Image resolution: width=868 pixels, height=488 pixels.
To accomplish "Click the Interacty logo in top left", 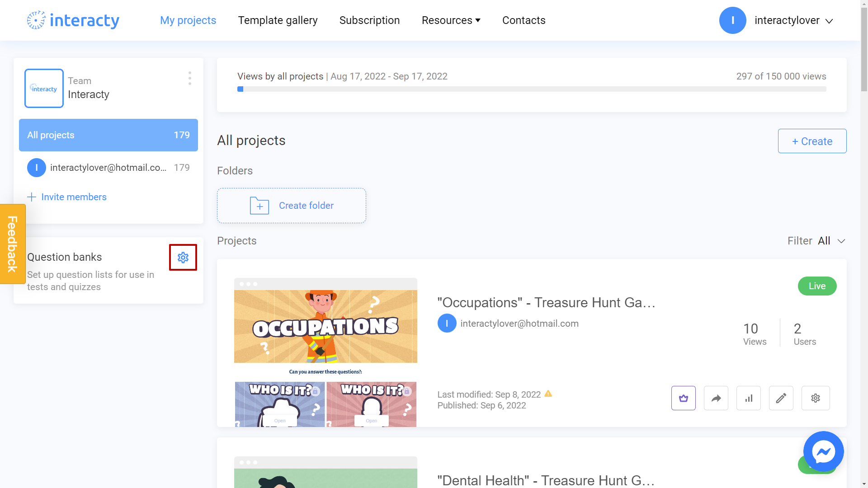I will (73, 20).
